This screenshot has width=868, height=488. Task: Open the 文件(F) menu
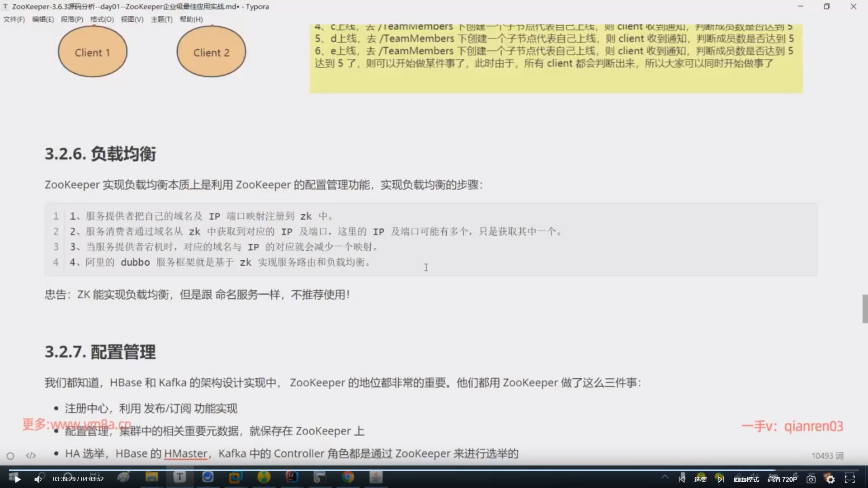pos(14,19)
